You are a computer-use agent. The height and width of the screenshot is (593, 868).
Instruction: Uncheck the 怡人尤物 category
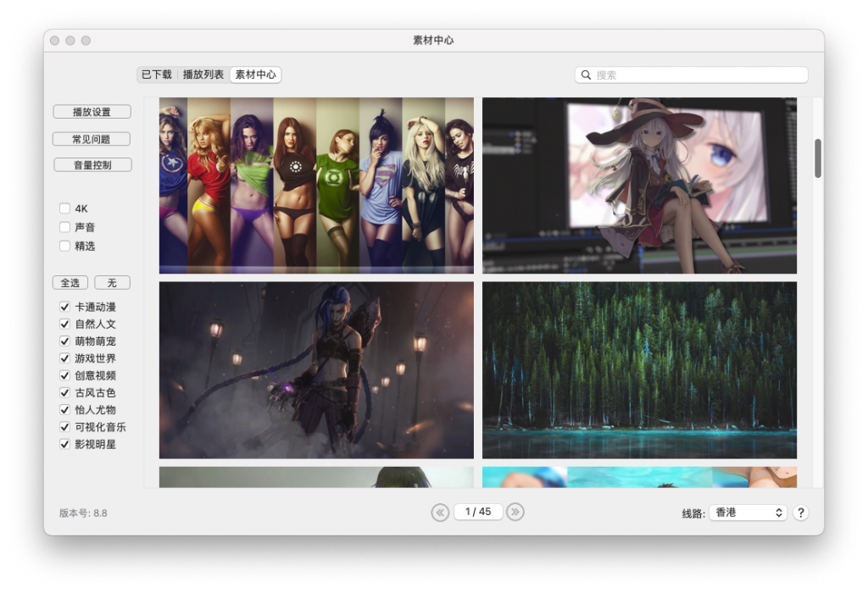pyautogui.click(x=64, y=409)
